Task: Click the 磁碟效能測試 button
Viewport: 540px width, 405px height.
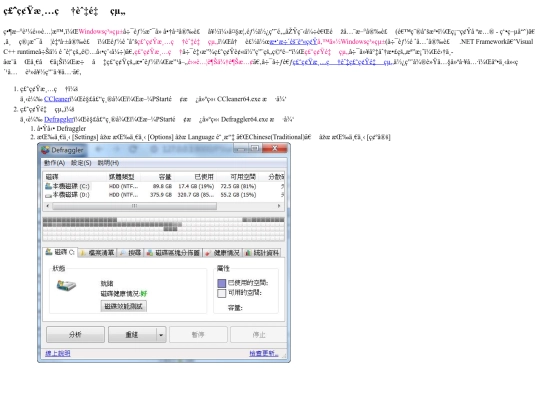Action: pos(123,306)
